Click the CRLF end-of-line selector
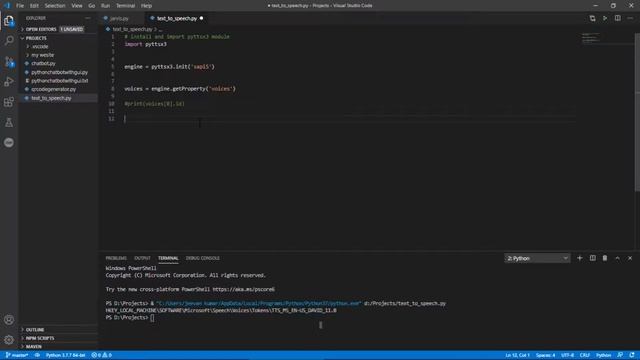 [x=585, y=355]
